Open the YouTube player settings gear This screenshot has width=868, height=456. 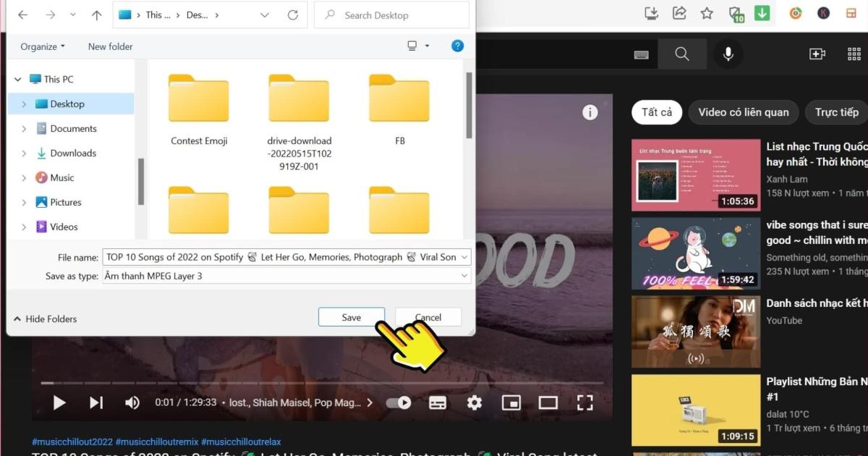(x=474, y=402)
